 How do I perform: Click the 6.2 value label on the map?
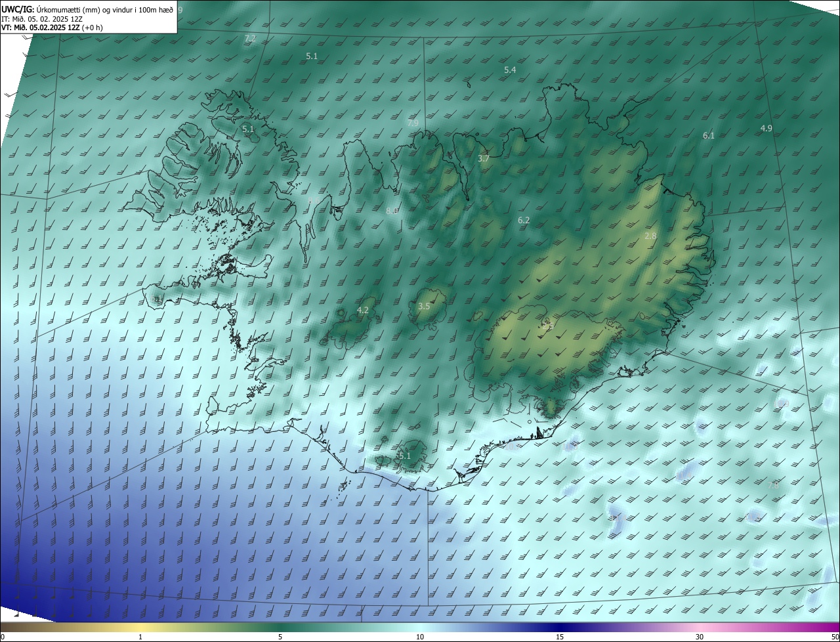pos(524,220)
